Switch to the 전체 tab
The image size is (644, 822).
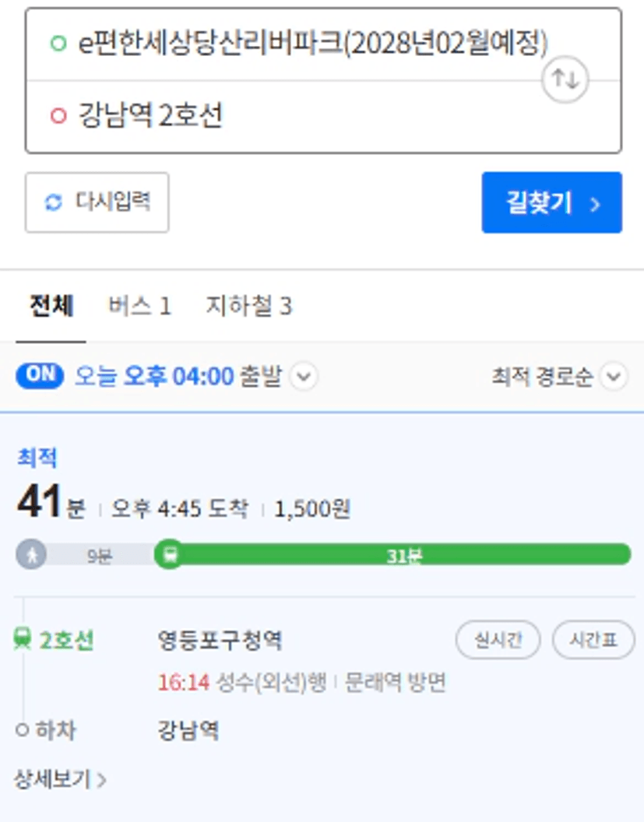[51, 306]
